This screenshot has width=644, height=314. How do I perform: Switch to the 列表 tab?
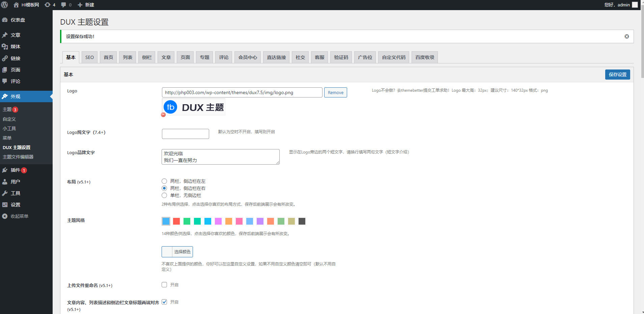click(x=128, y=57)
